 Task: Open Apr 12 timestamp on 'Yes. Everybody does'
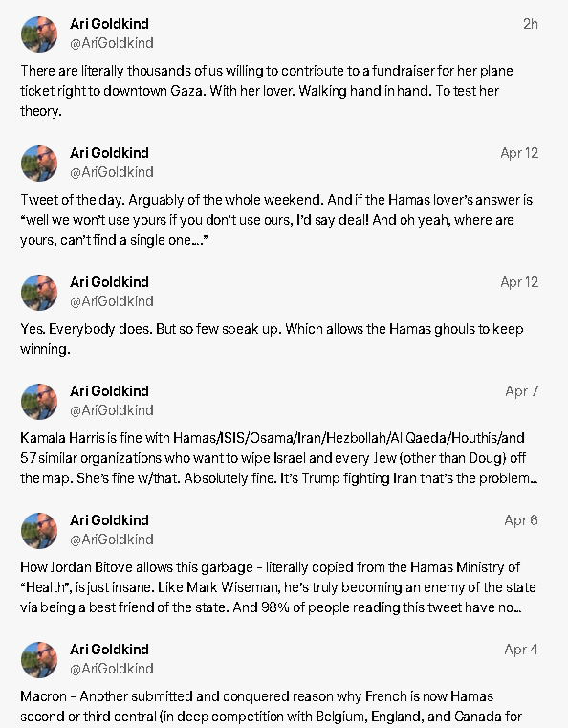tap(519, 282)
